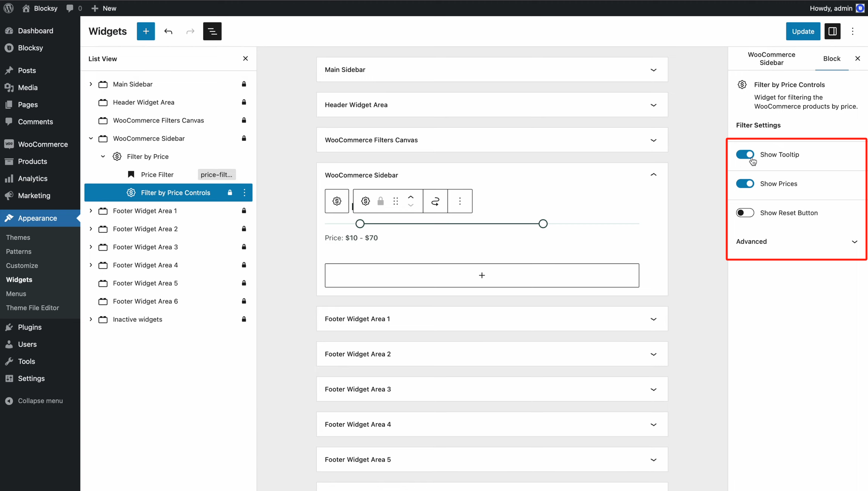Expand Footer Widget Area 1 in List View
The height and width of the screenshot is (491, 868).
tap(91, 211)
